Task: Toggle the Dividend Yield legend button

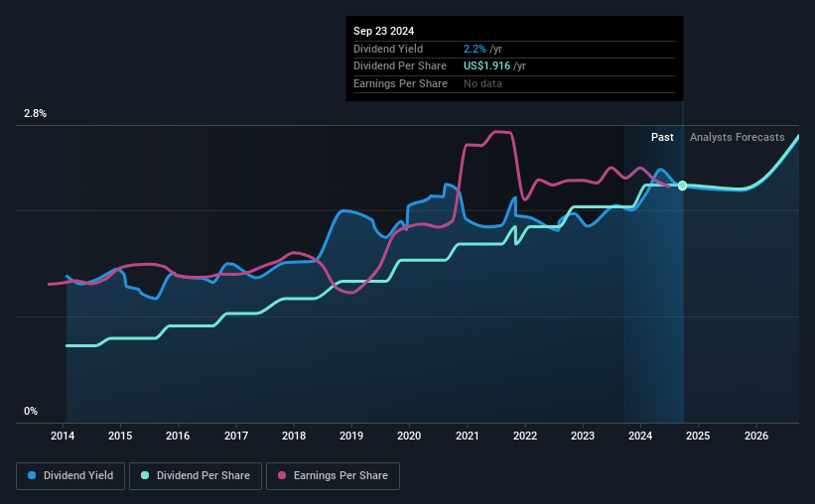Action: 70,476
